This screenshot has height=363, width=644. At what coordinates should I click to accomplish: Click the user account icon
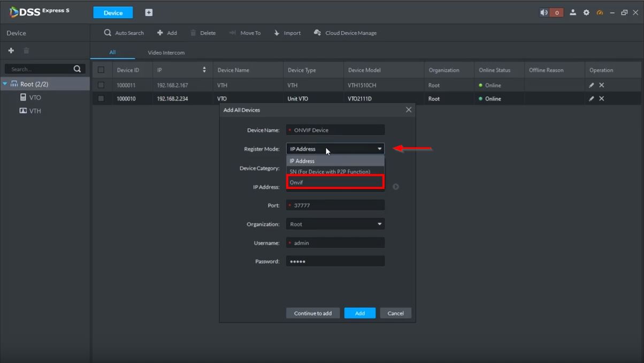[x=573, y=12]
